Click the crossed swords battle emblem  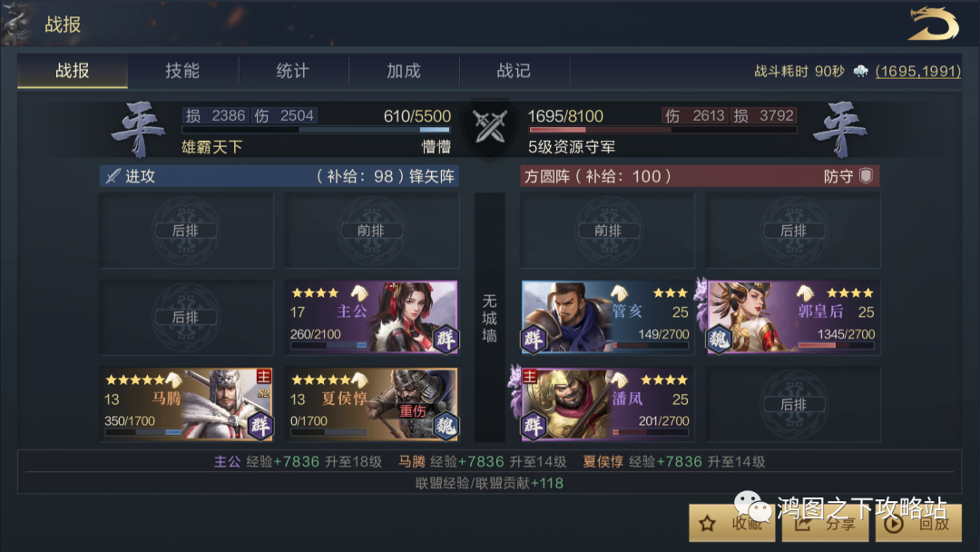click(490, 127)
